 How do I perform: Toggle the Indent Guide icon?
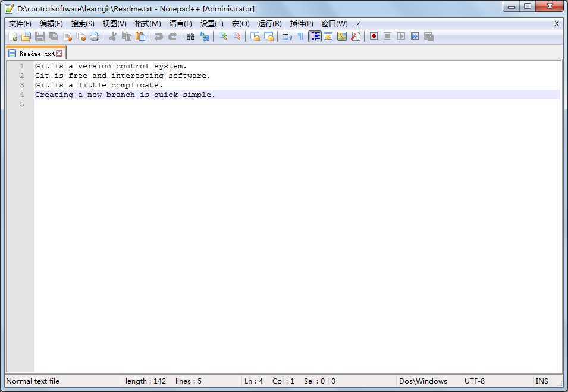click(x=315, y=36)
